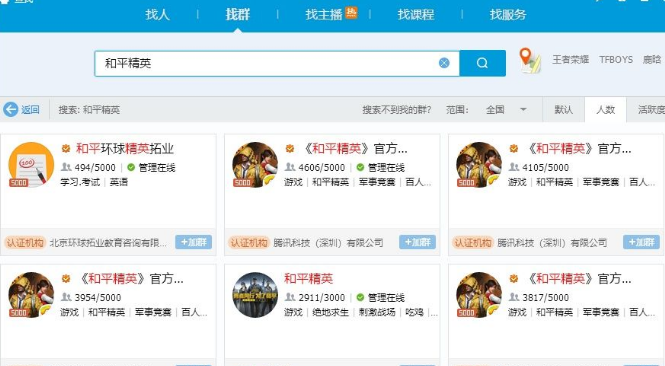Click tag 学习.考试 on first card
This screenshot has width=665, height=366.
click(x=80, y=182)
